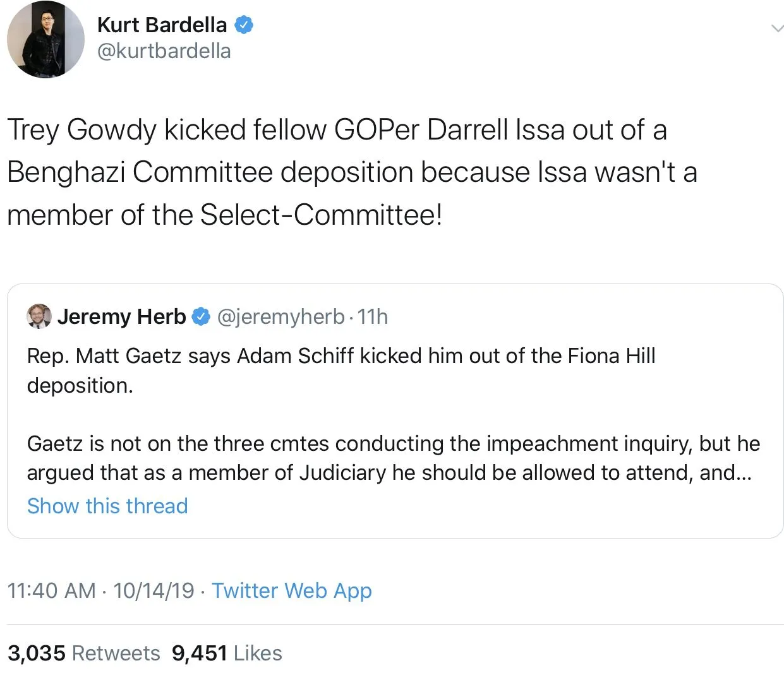
Task: Select the main tweet text about Trey Gowdy
Action: 351,172
